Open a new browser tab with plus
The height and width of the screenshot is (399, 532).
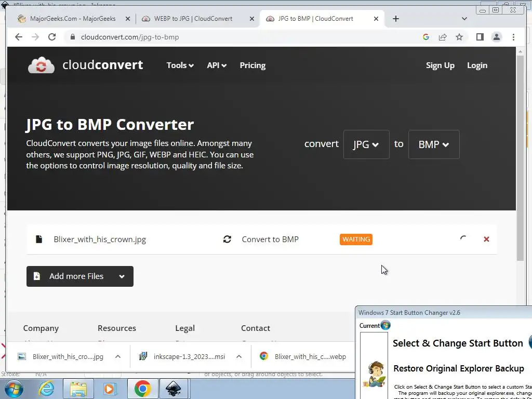tap(395, 19)
